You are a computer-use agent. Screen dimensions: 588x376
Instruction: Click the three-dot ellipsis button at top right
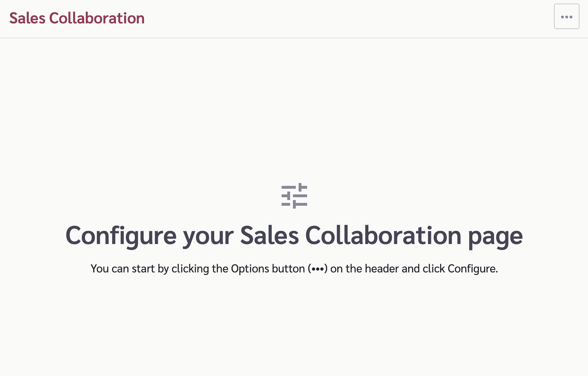[566, 17]
